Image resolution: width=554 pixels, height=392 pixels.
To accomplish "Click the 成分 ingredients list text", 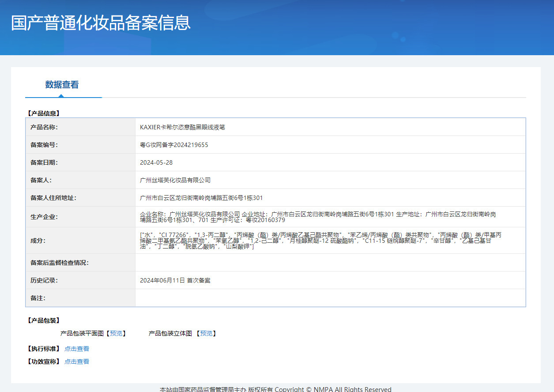I will [x=320, y=241].
